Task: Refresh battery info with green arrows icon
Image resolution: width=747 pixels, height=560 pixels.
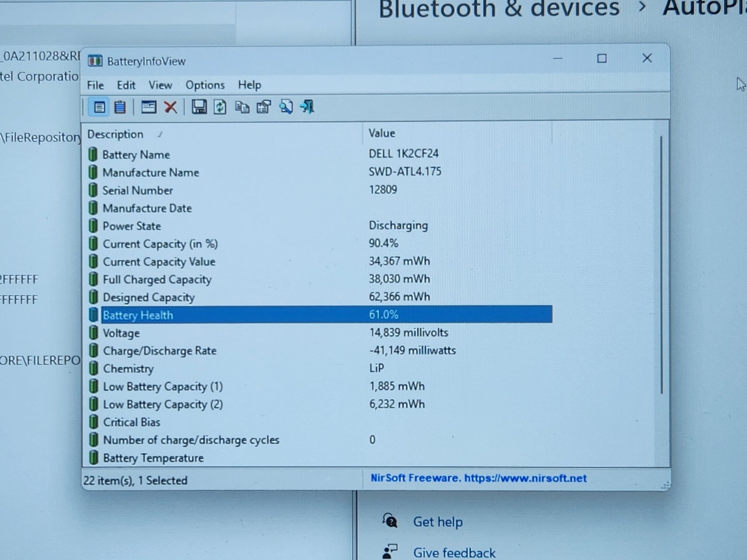Action: tap(220, 107)
